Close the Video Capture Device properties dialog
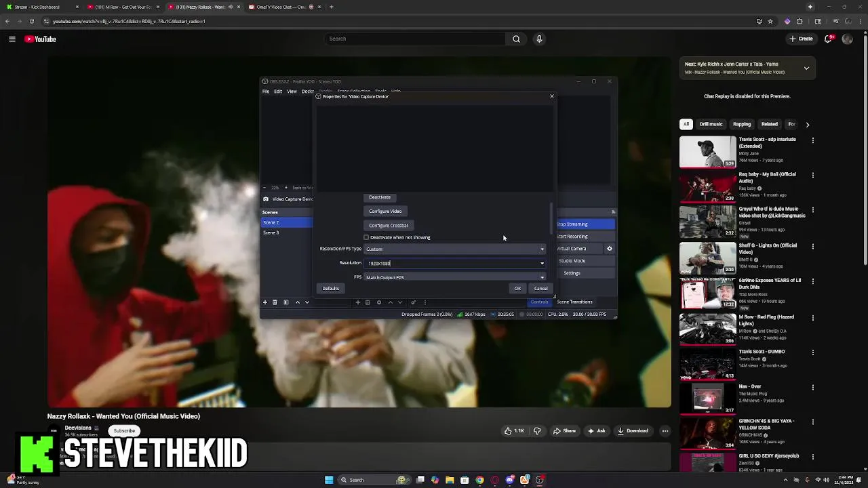This screenshot has height=488, width=868. (551, 96)
